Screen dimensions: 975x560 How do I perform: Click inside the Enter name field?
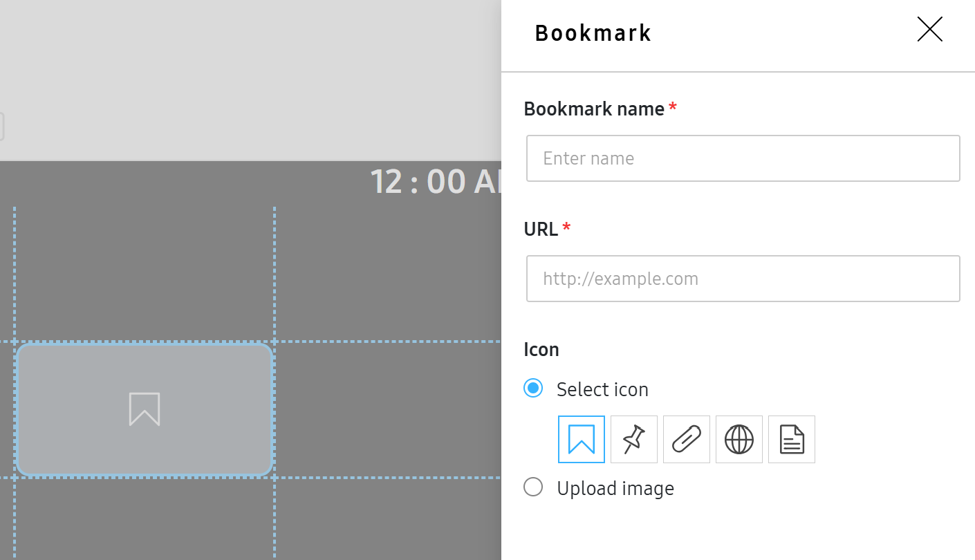(743, 158)
